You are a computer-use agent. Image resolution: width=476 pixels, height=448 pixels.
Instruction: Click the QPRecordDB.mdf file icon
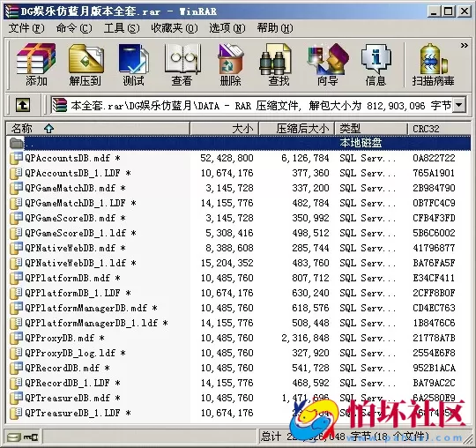click(x=16, y=368)
